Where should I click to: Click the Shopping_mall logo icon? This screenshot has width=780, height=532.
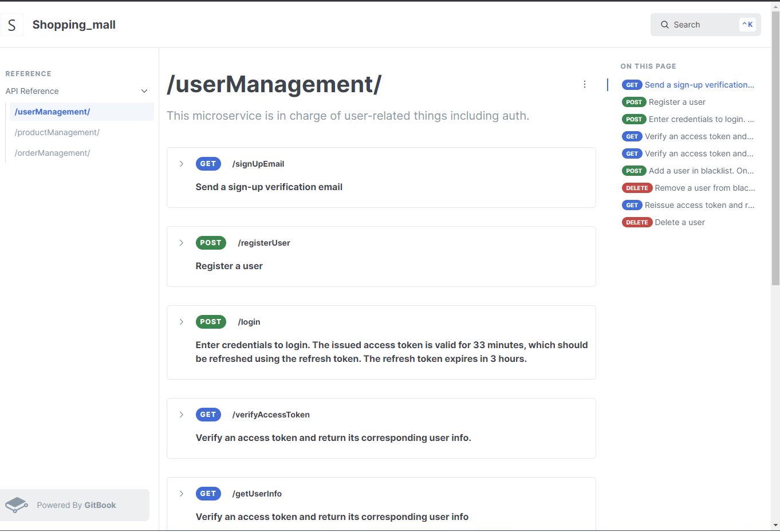12,24
